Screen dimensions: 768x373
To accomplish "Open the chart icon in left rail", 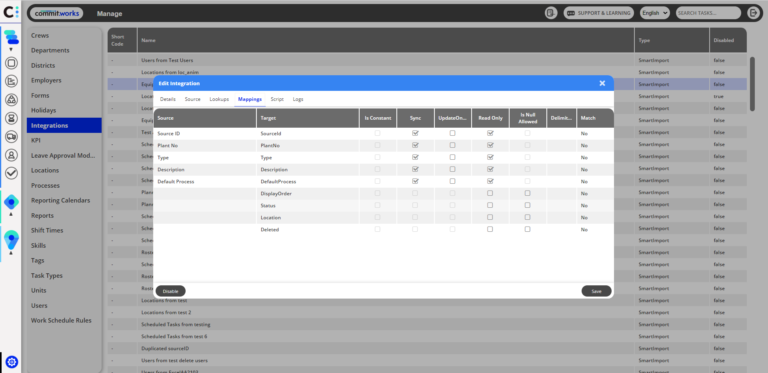I will click(x=11, y=81).
